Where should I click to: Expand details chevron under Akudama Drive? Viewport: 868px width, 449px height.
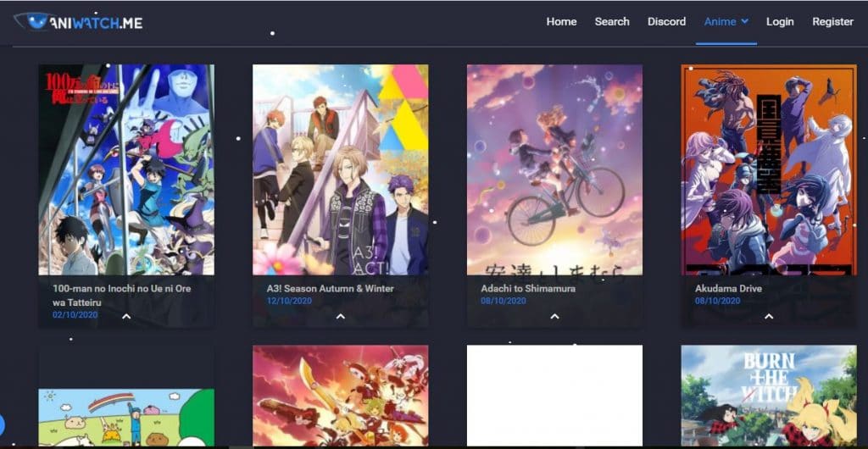coord(769,316)
